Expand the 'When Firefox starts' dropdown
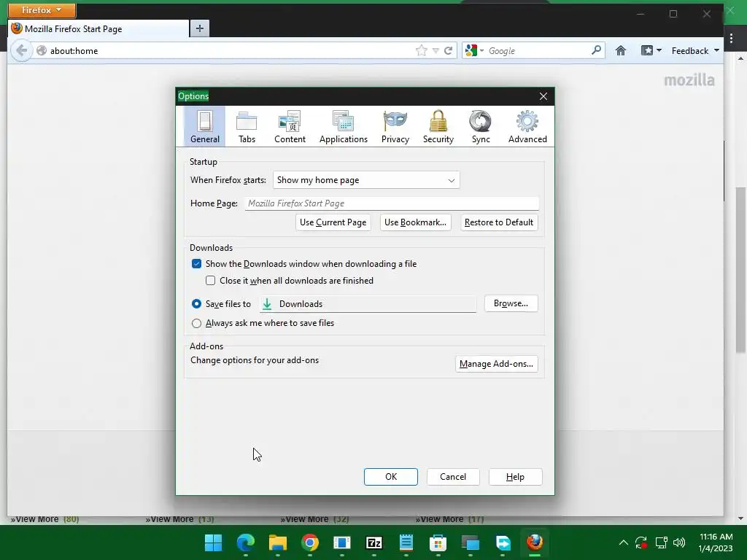 (366, 180)
